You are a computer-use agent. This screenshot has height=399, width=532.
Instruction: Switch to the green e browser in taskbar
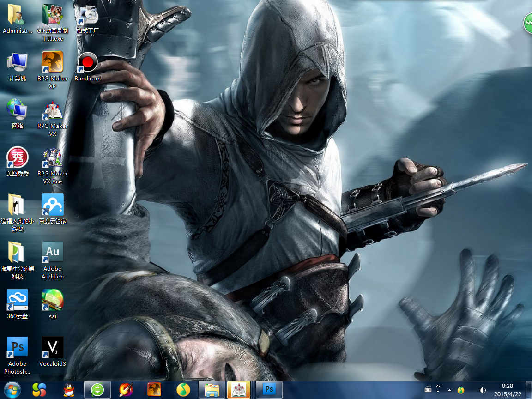(x=97, y=390)
